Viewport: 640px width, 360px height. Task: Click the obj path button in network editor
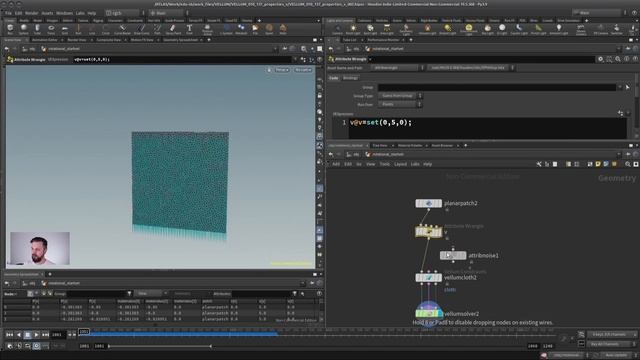point(354,155)
